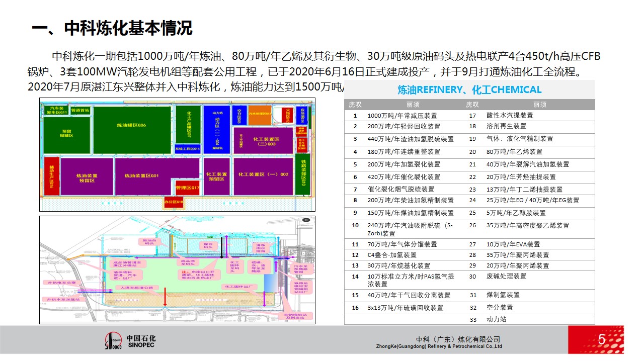Click the 办公区G18 red block
This screenshot has width=644, height=362.
coord(174,202)
